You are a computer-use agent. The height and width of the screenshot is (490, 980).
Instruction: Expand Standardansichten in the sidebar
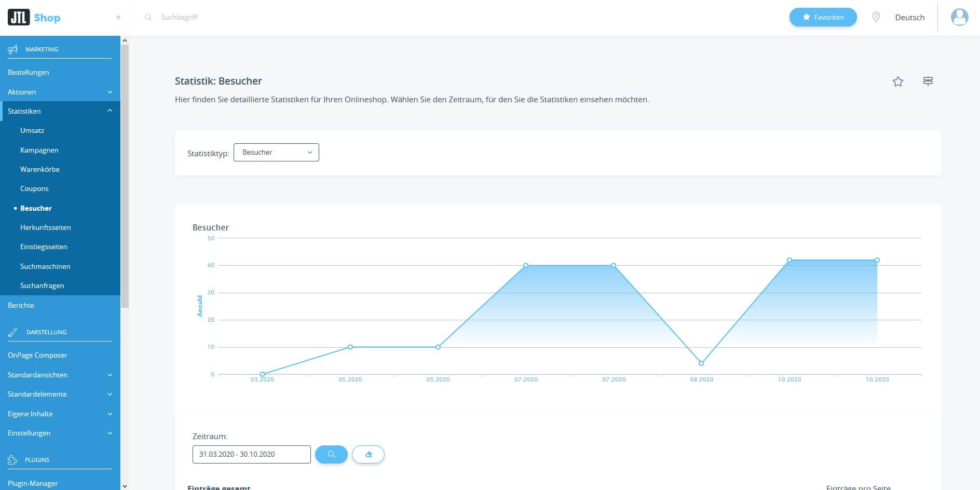click(x=60, y=375)
